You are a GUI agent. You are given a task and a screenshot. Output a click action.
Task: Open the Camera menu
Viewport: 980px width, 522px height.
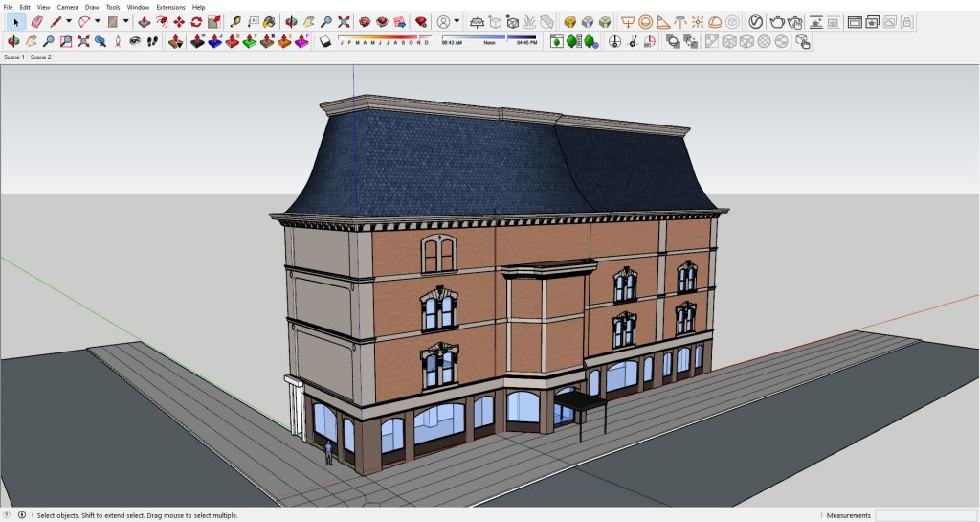tap(67, 7)
